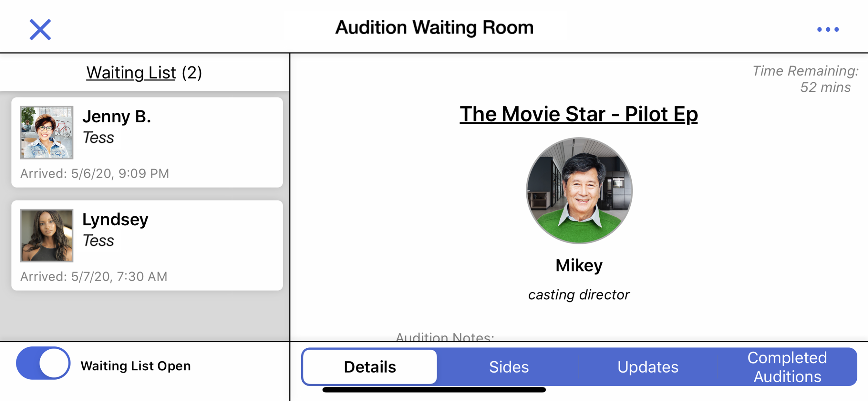Open the three-dot more options menu
This screenshot has width=868, height=401.
tap(828, 30)
